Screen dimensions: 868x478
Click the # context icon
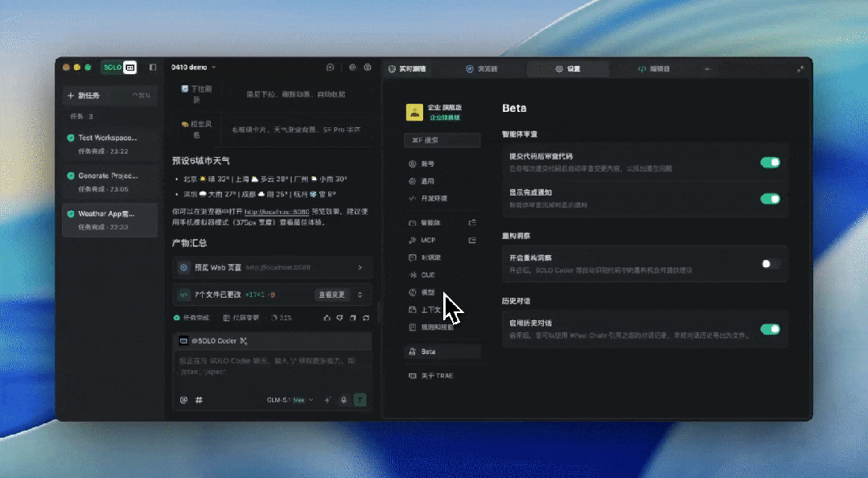199,400
